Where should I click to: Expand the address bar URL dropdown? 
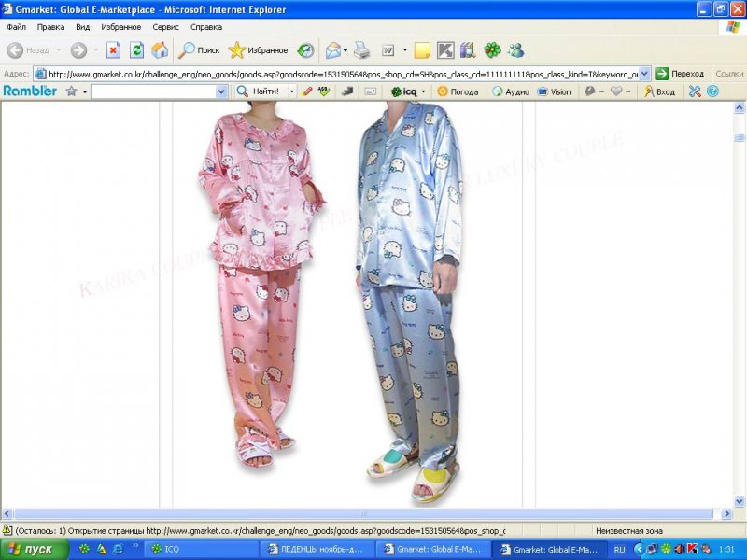pyautogui.click(x=644, y=75)
